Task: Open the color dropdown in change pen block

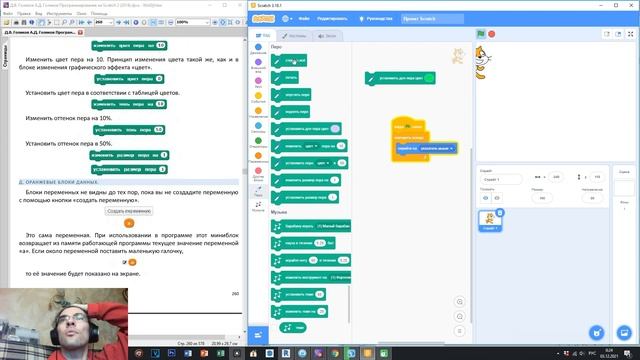Action: click(311, 146)
